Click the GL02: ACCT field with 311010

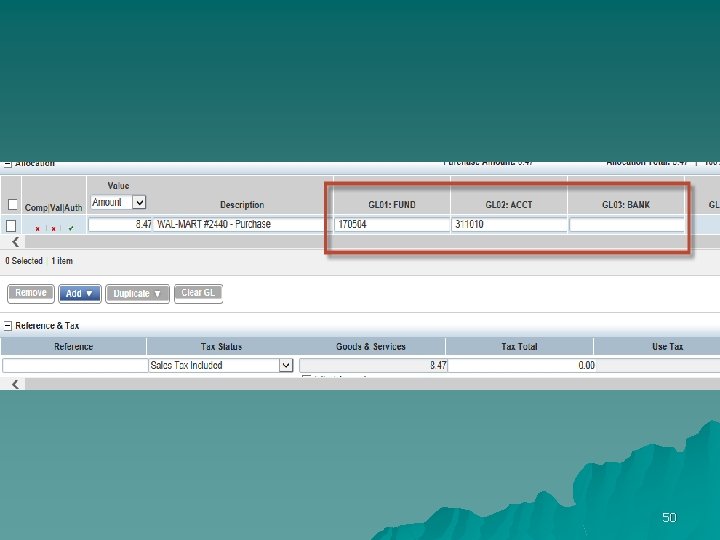509,225
